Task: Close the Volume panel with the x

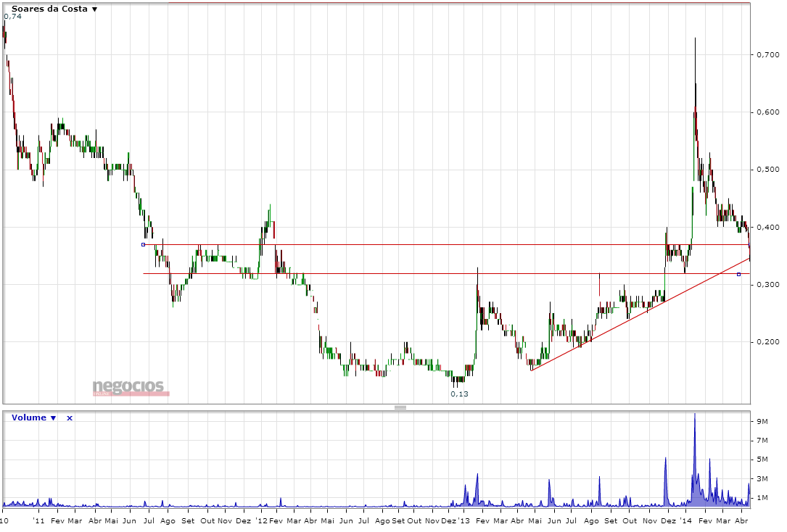Action: [x=69, y=418]
